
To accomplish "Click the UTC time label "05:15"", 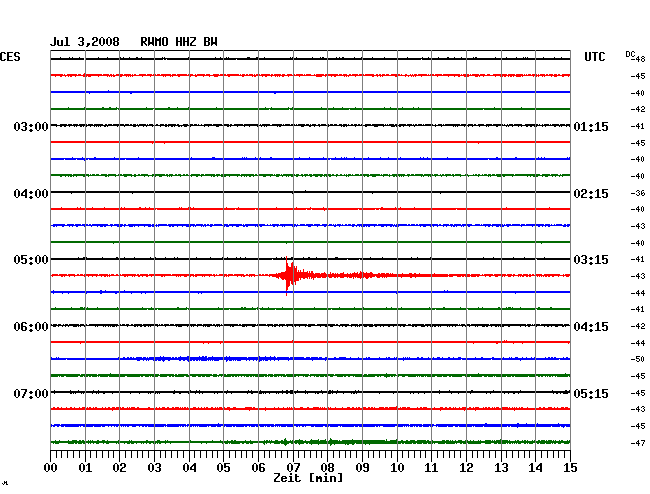I will pyautogui.click(x=591, y=393).
